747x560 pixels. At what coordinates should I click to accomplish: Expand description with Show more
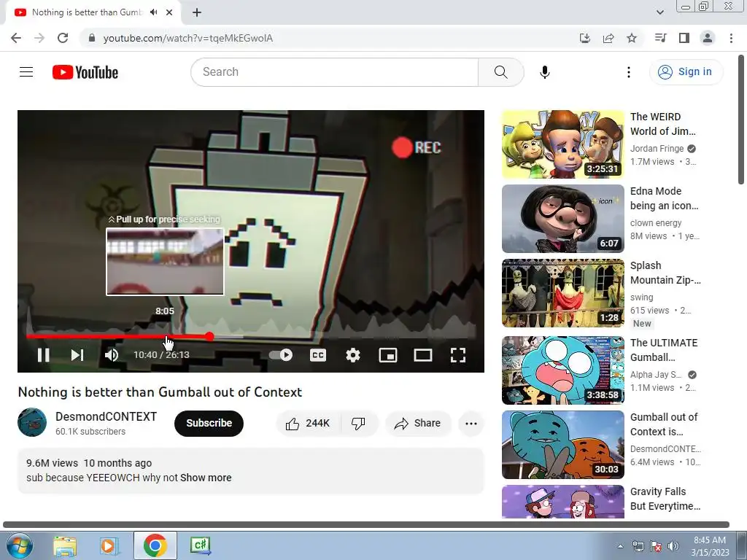(206, 478)
